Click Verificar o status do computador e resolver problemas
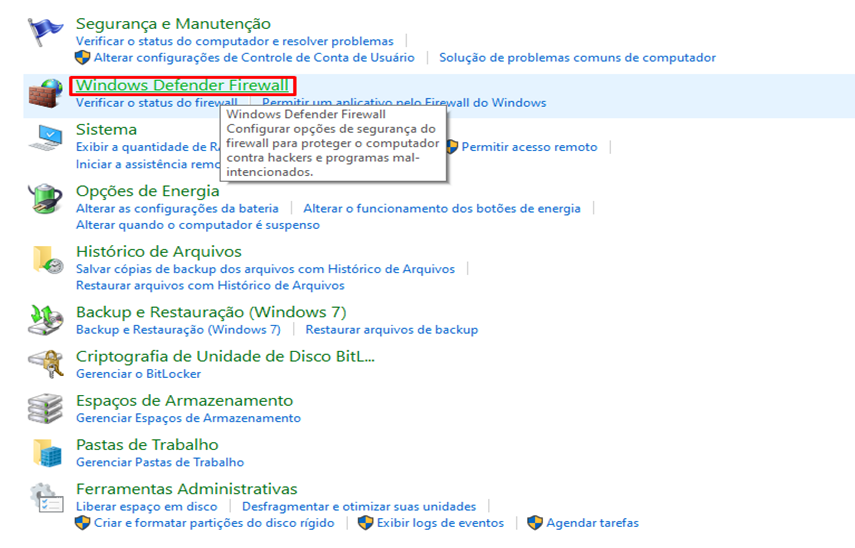Image resolution: width=855 pixels, height=548 pixels. click(x=234, y=41)
